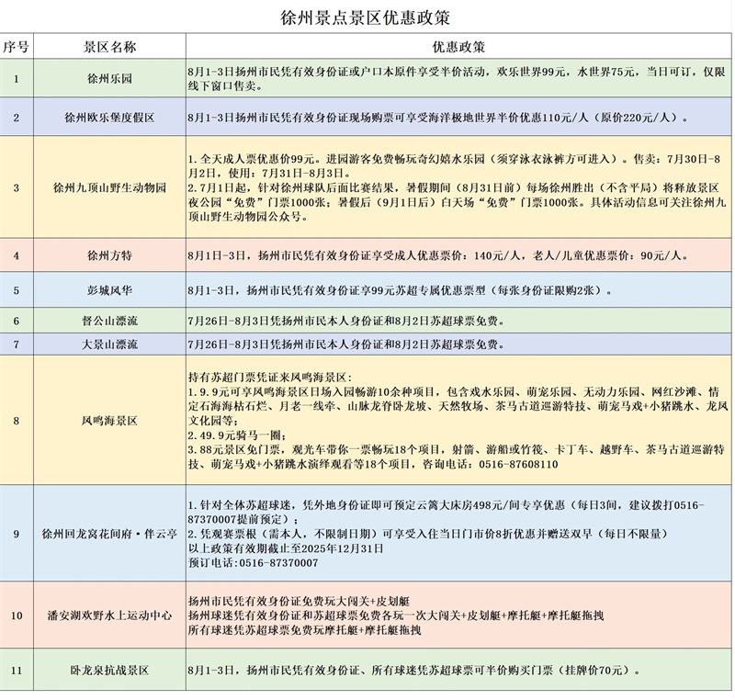Select the 徐州回龙窝花间府·伴云亭 cell
735x700 pixels.
pos(109,533)
